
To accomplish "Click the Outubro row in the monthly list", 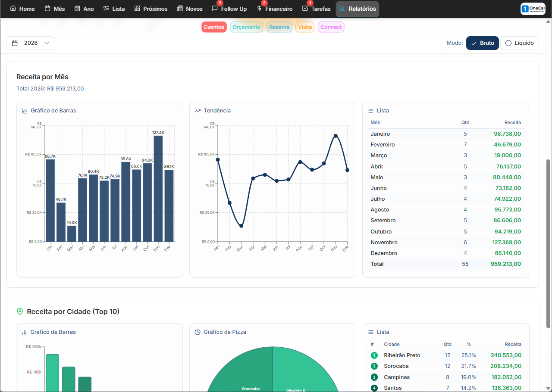I will click(x=445, y=232).
